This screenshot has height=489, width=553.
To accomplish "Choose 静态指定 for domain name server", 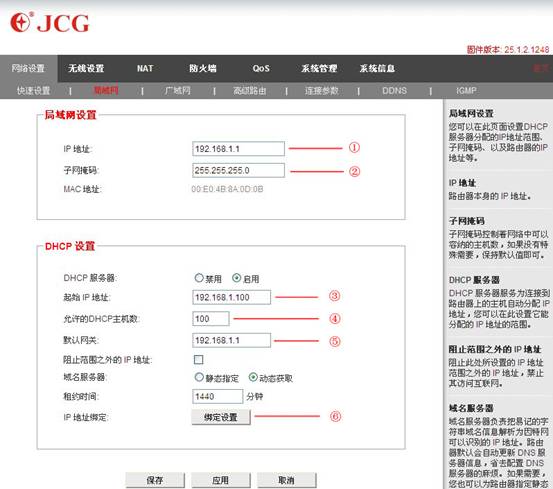I will [199, 377].
